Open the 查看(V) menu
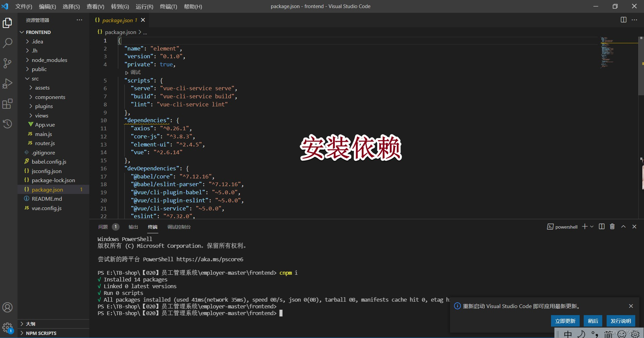This screenshot has height=338, width=644. click(95, 6)
